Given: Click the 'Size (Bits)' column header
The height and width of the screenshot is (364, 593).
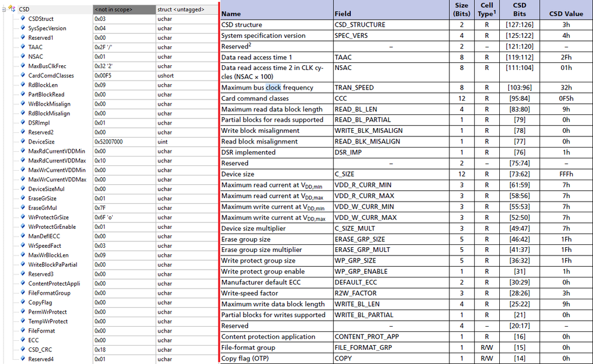Looking at the screenshot, I should [462, 10].
